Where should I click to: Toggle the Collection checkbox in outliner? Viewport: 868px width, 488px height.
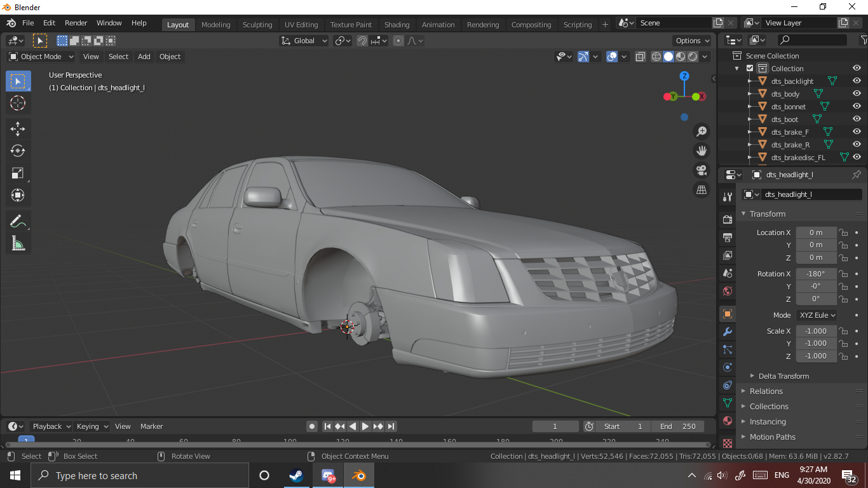750,69
